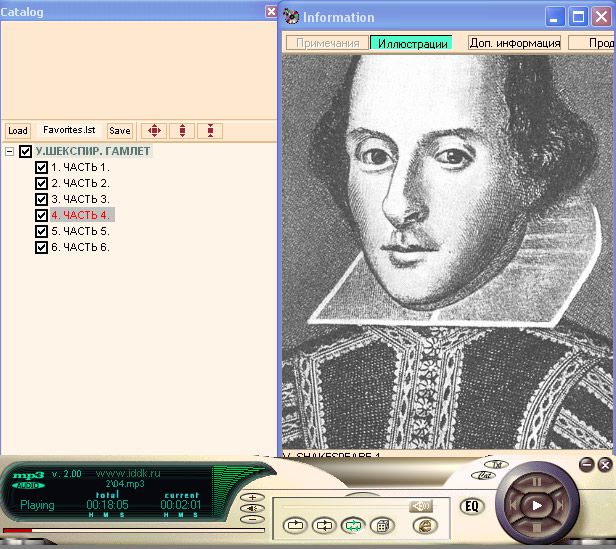This screenshot has height=549, width=616.
Task: Click the Load button
Action: (x=17, y=131)
